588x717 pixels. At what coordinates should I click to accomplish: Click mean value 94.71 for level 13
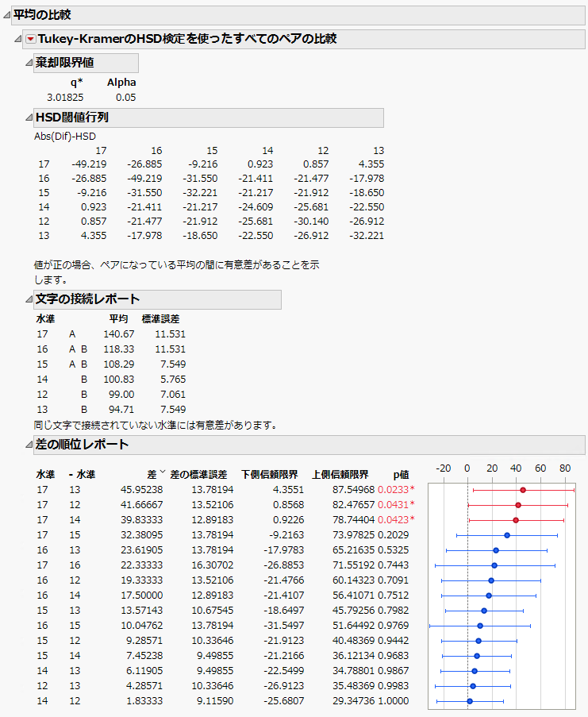(121, 410)
